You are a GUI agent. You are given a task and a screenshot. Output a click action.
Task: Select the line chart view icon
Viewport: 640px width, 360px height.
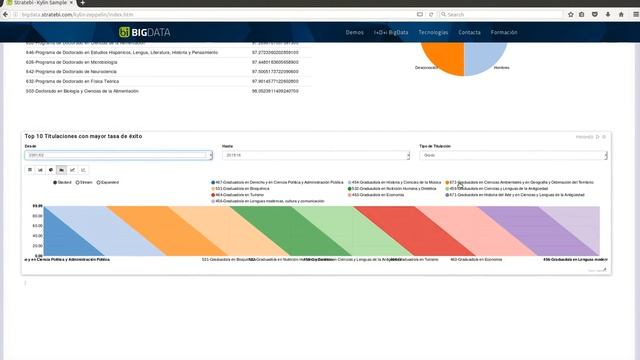(72, 170)
